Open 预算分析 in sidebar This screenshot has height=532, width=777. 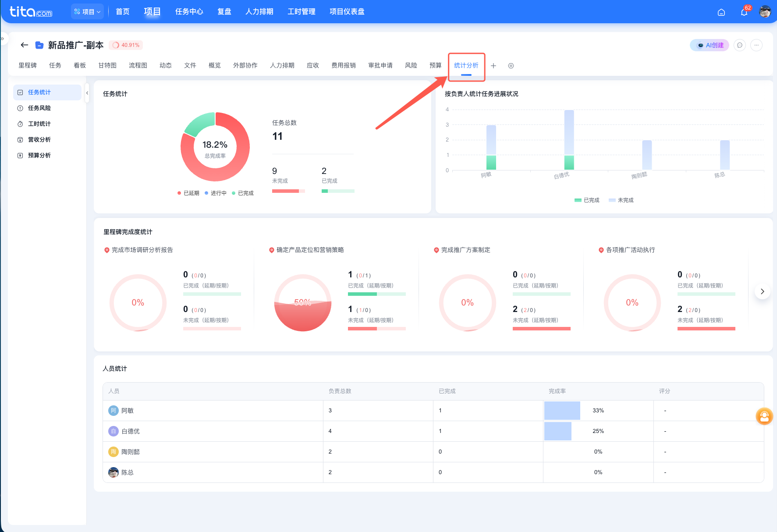click(x=47, y=156)
